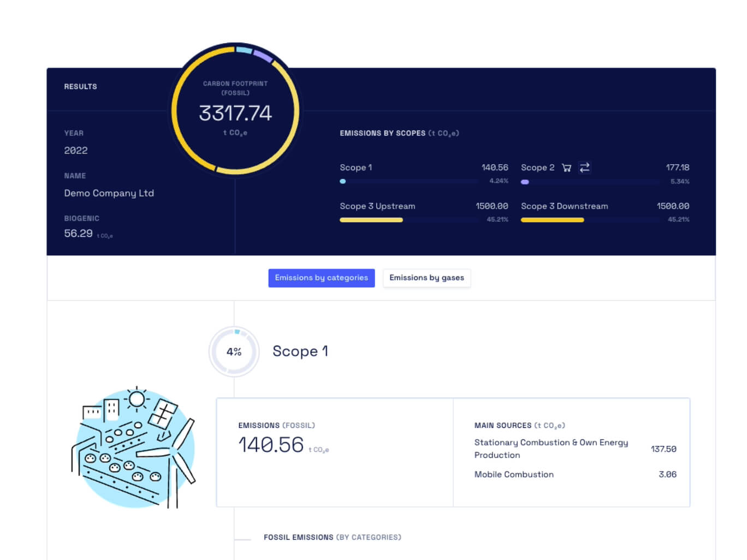Click the Demo Company Ltd name

[x=109, y=193]
